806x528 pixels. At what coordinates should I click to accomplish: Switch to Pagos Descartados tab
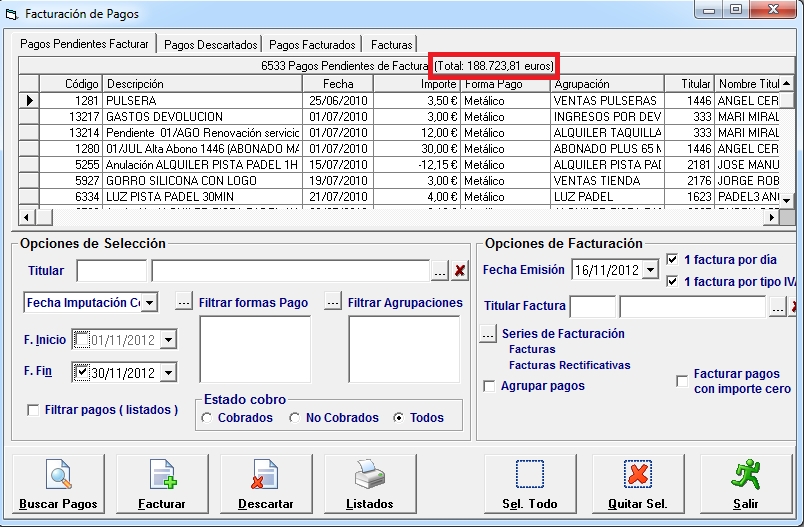(210, 45)
